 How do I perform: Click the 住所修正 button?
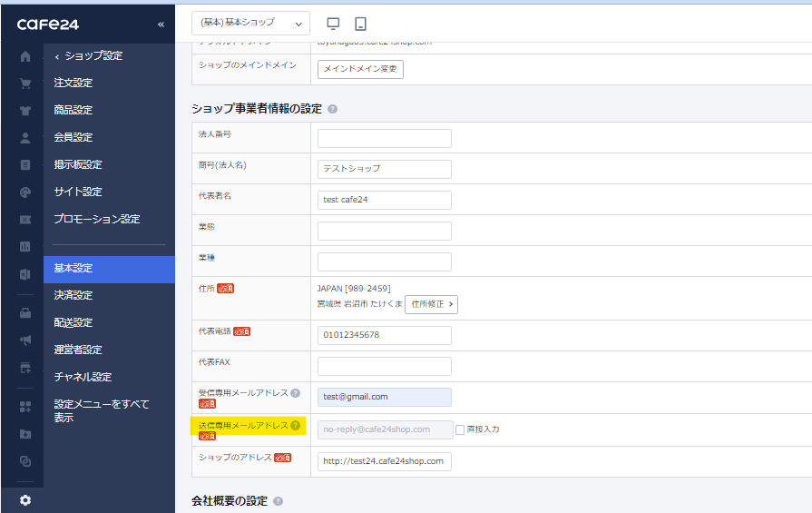[x=431, y=304]
